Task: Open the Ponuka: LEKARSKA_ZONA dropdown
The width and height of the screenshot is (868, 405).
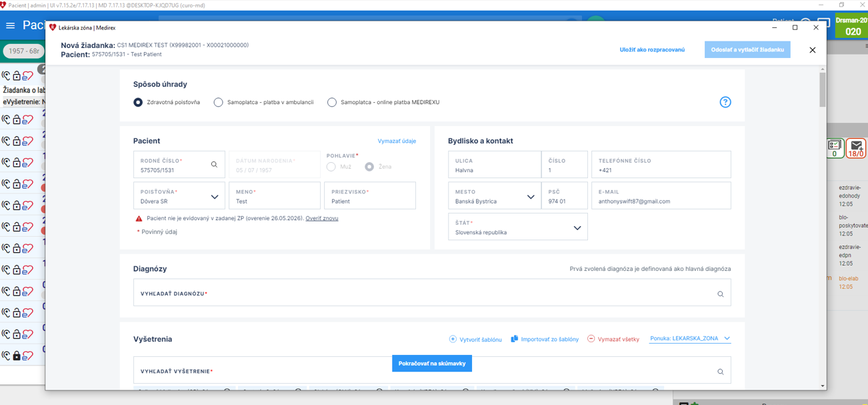Action: pos(690,339)
